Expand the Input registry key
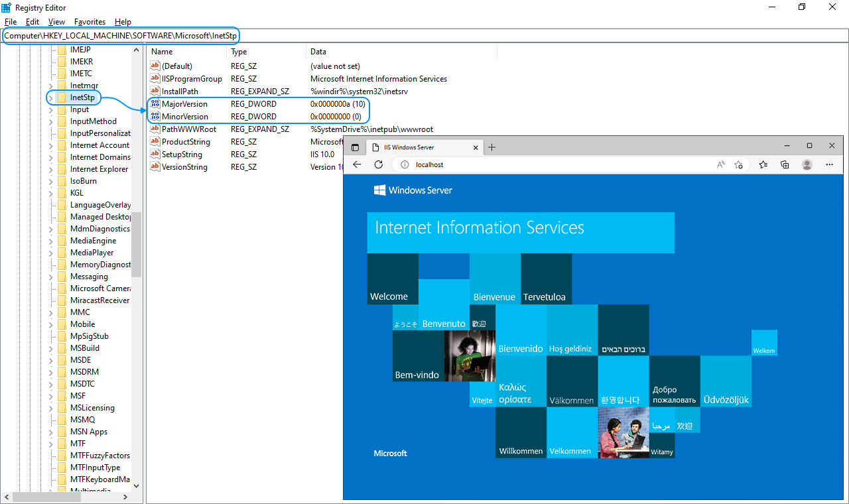Image resolution: width=849 pixels, height=504 pixels. pos(51,109)
